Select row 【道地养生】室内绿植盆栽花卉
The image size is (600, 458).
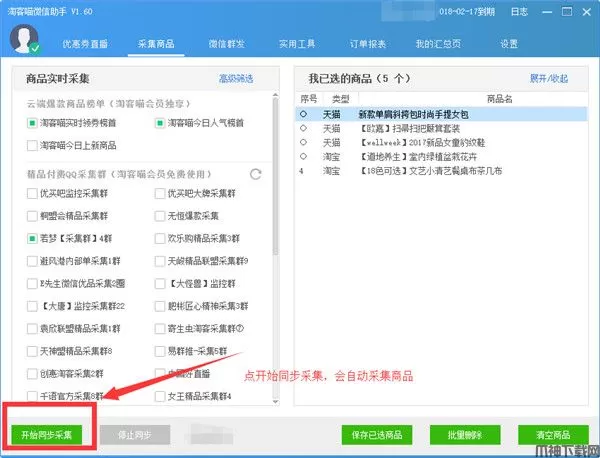pyautogui.click(x=442, y=157)
